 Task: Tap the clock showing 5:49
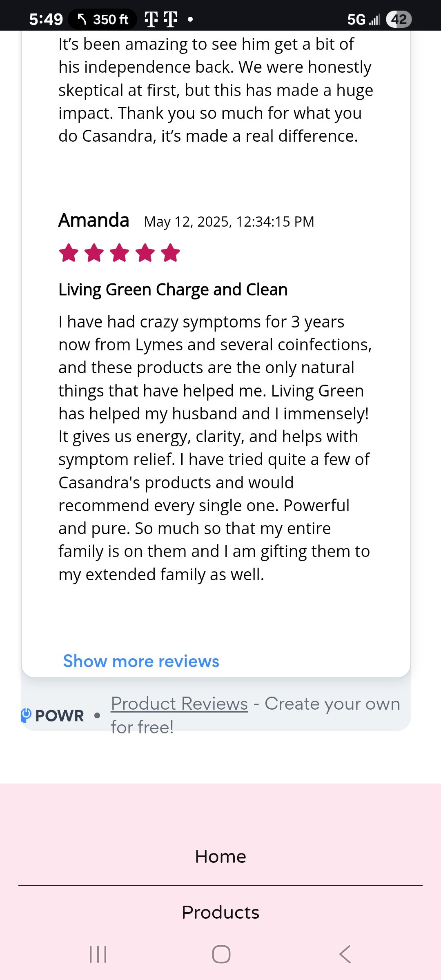point(46,19)
